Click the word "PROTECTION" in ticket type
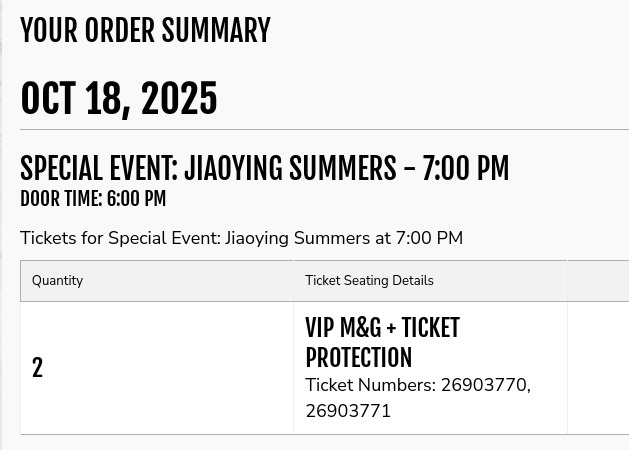This screenshot has width=629, height=450. click(358, 357)
